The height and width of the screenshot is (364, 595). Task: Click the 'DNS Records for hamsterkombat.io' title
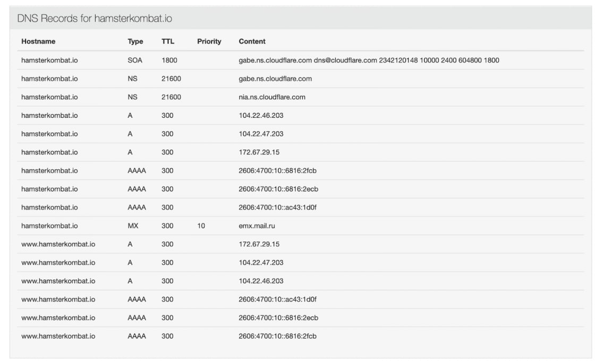tap(95, 18)
